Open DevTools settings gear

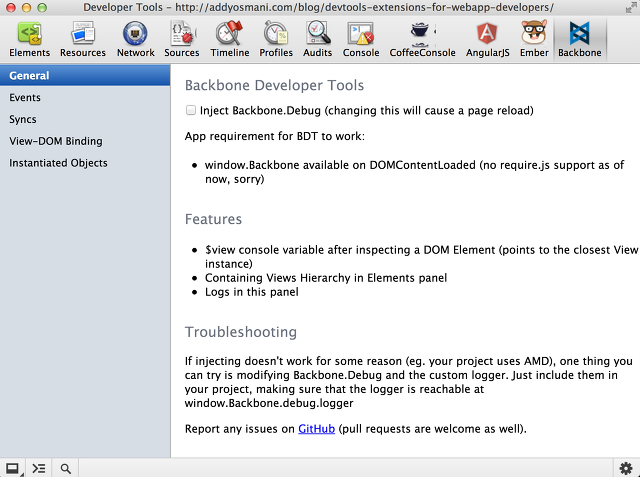point(626,468)
